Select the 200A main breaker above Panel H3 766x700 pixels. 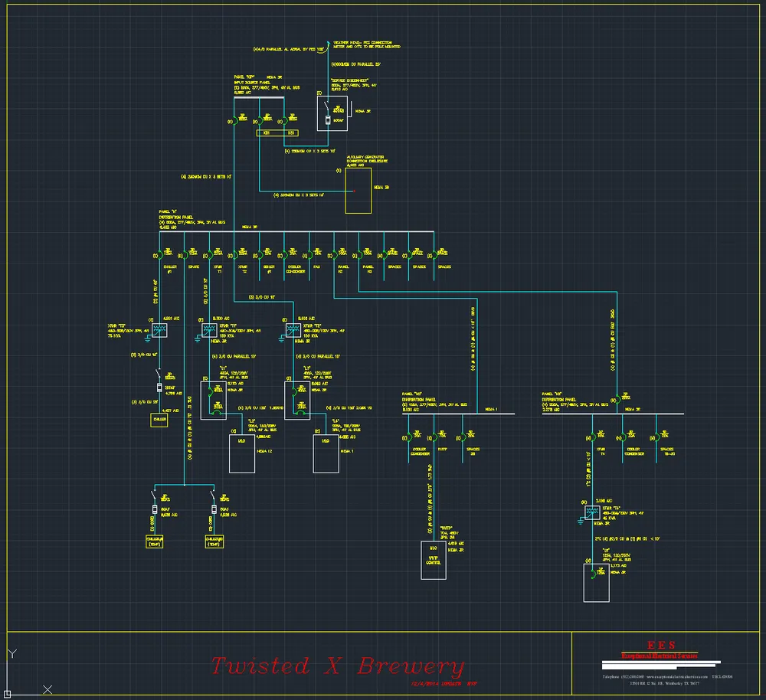pos(617,399)
